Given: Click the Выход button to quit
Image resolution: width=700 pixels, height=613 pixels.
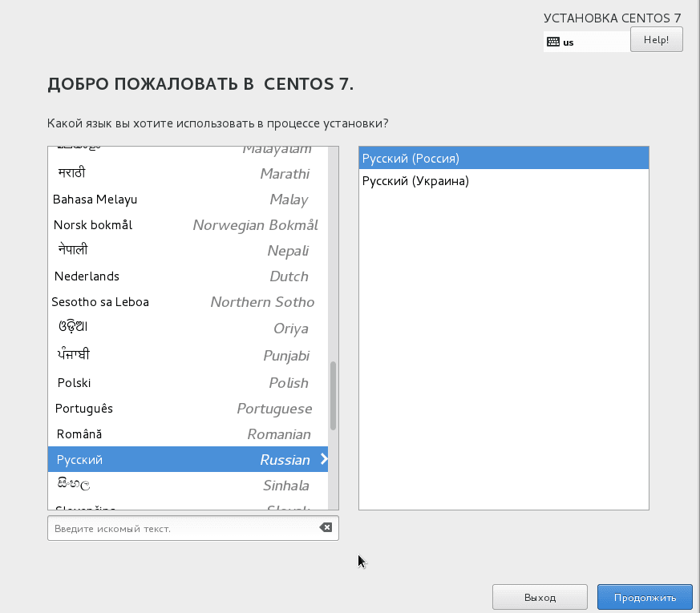Looking at the screenshot, I should 540,598.
